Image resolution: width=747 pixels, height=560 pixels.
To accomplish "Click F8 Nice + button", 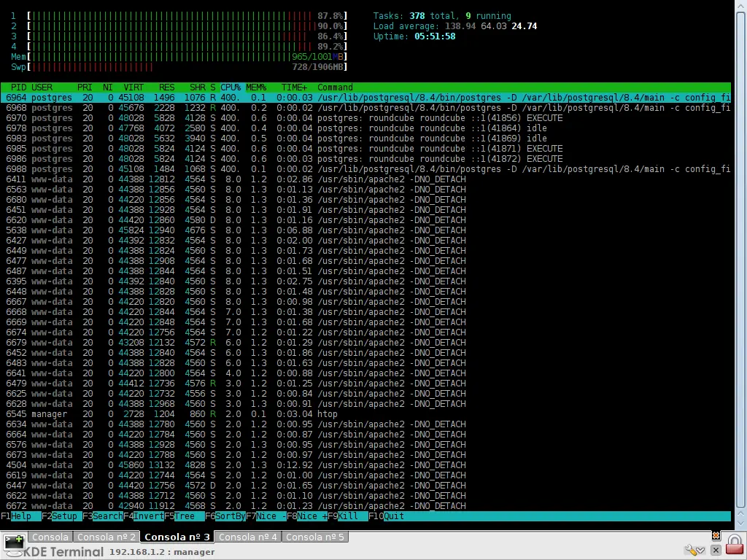I will click(x=307, y=516).
